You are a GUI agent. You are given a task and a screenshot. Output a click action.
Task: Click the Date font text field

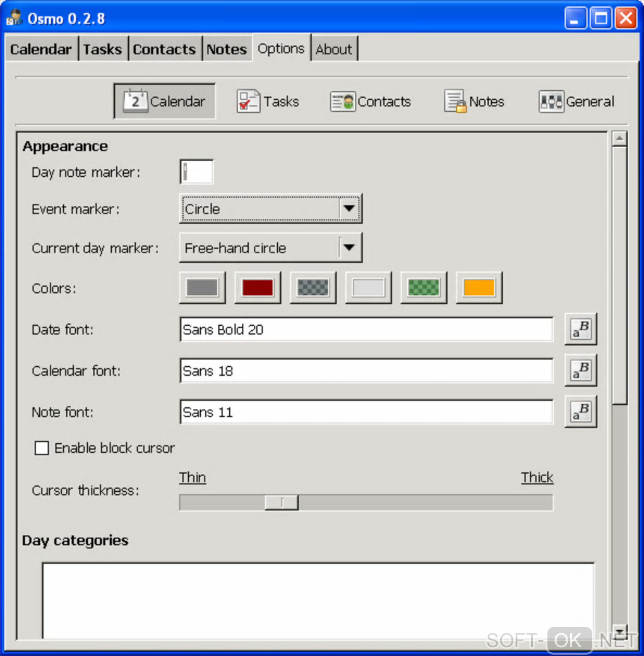click(x=367, y=329)
